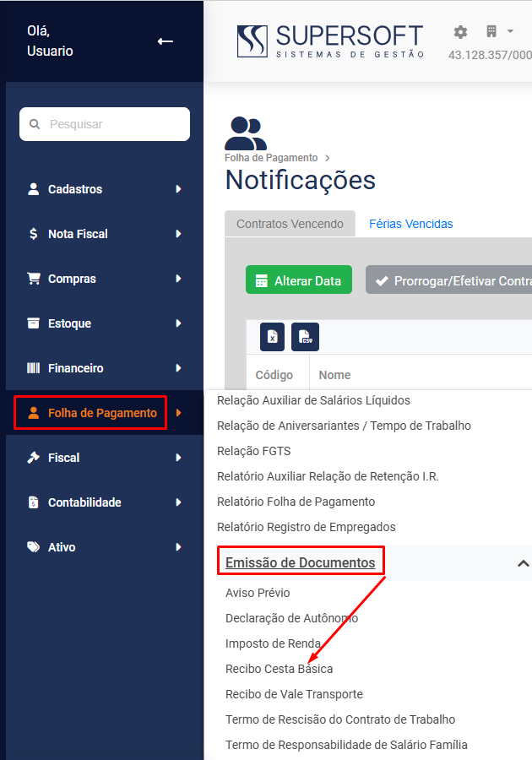Expand the Compras menu arrow
The width and height of the screenshot is (532, 760).
(178, 279)
